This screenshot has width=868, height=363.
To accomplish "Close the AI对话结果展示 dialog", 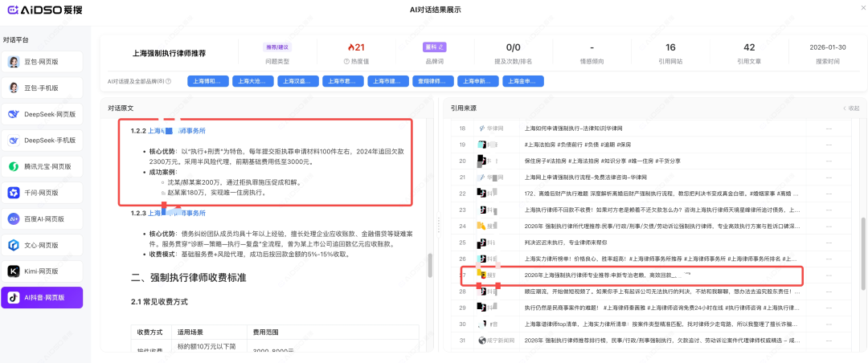I will click(852, 9).
